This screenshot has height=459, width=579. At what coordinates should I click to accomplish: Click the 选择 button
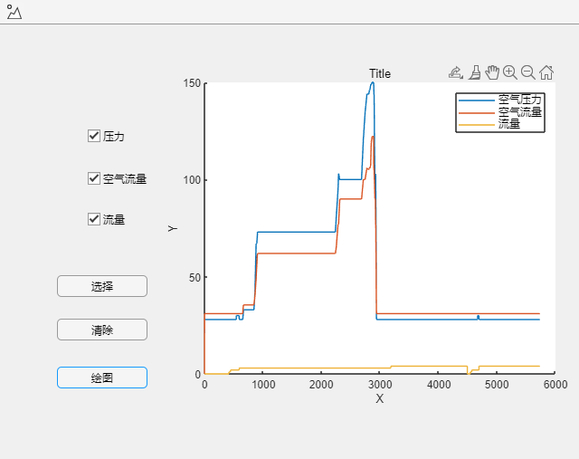pyautogui.click(x=102, y=286)
